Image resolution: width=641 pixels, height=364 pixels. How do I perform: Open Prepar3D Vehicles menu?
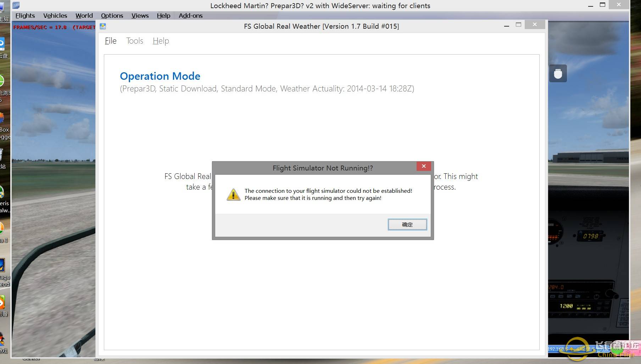tap(55, 16)
